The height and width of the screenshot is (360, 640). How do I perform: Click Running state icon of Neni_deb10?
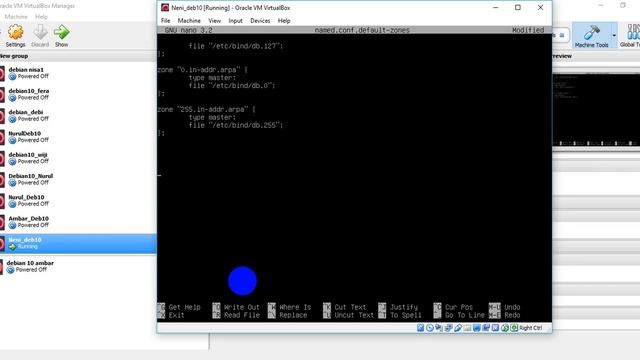coord(13,247)
